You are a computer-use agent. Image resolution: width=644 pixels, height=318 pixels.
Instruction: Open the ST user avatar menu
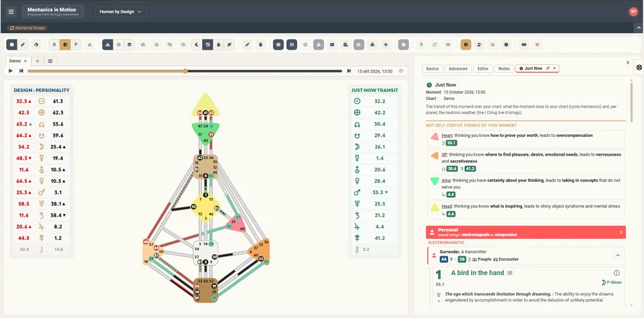coord(633,11)
